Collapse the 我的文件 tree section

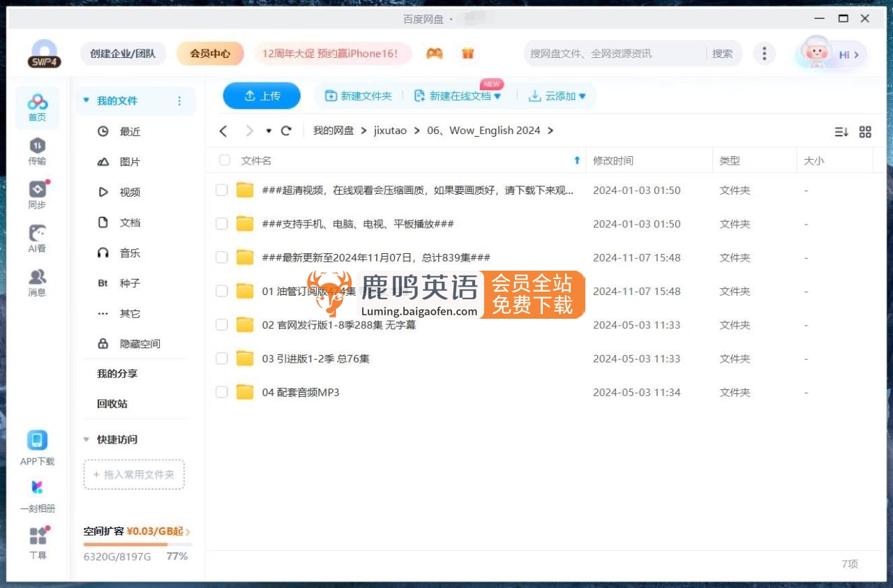tap(87, 100)
